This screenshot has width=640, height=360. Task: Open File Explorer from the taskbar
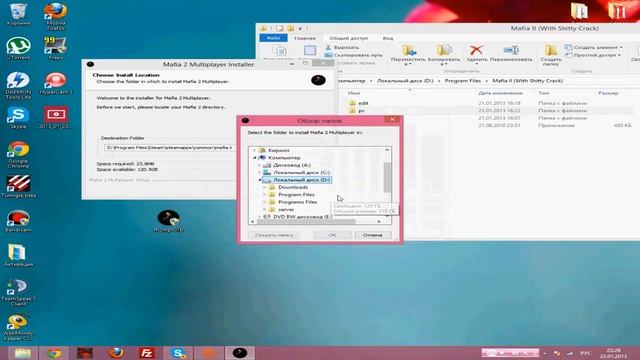click(22, 353)
